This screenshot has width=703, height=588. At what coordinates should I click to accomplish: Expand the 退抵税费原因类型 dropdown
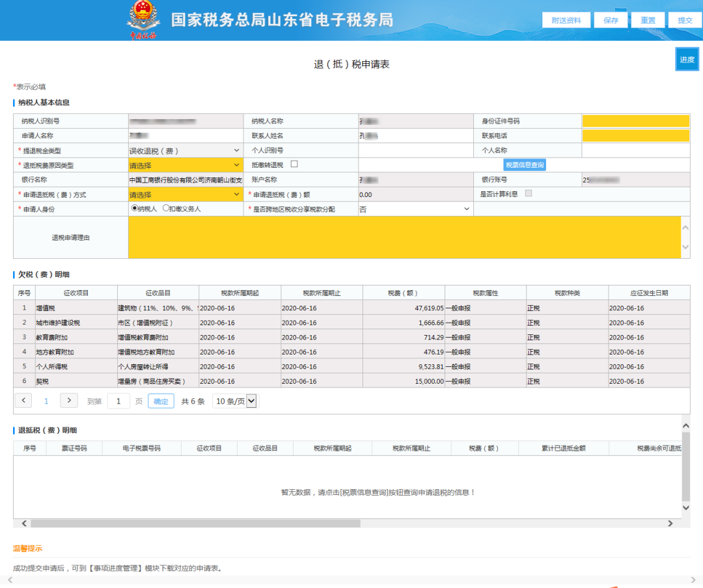(186, 165)
